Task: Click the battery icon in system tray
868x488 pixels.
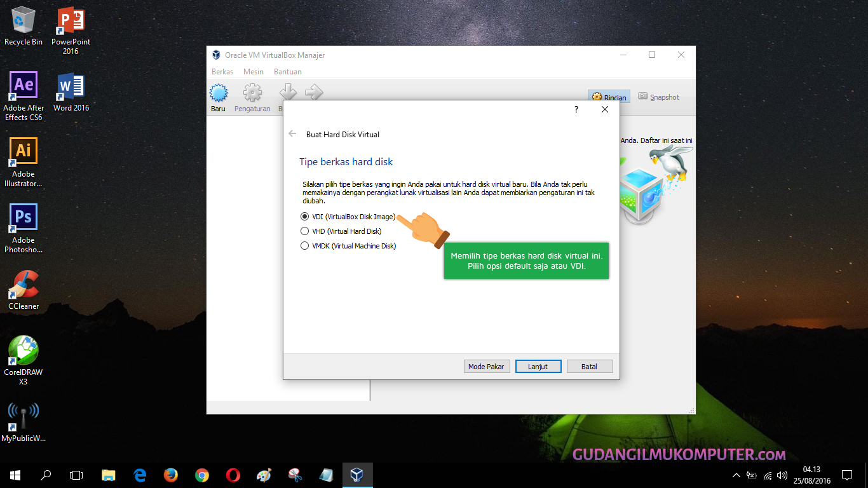Action: pyautogui.click(x=752, y=475)
